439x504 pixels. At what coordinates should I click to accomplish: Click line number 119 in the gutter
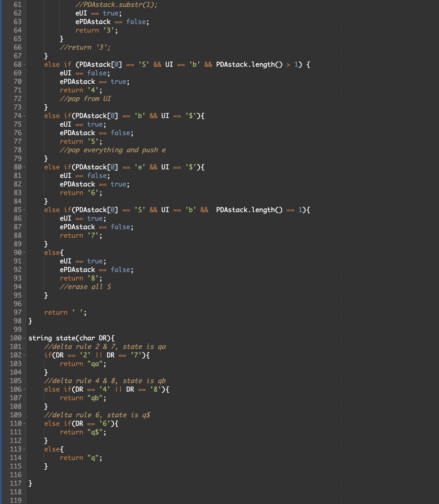coord(15,500)
